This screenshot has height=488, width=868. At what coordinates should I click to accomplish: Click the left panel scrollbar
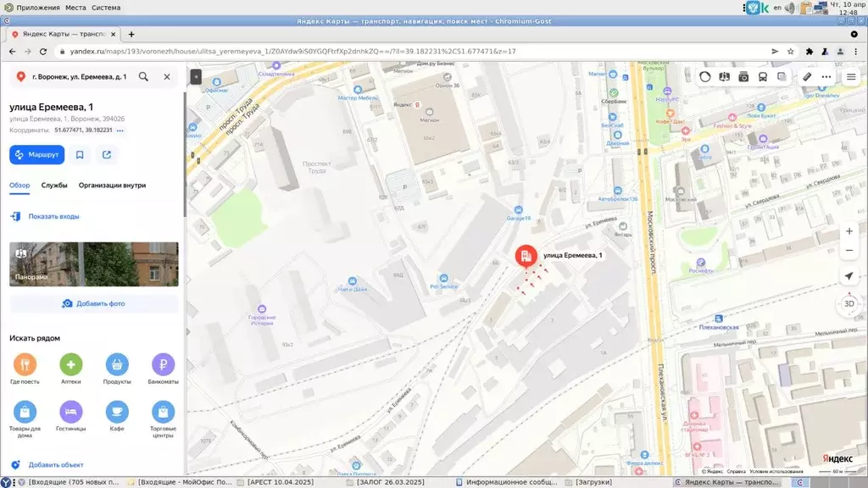[x=184, y=155]
